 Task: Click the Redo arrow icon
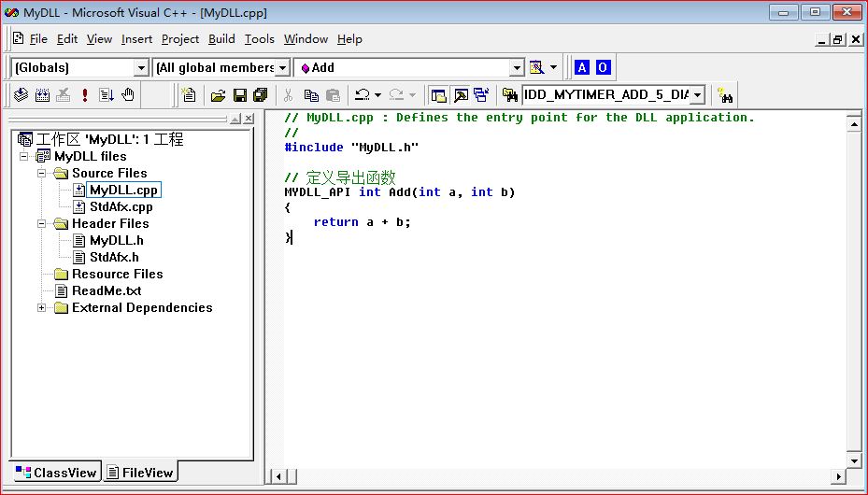[396, 95]
